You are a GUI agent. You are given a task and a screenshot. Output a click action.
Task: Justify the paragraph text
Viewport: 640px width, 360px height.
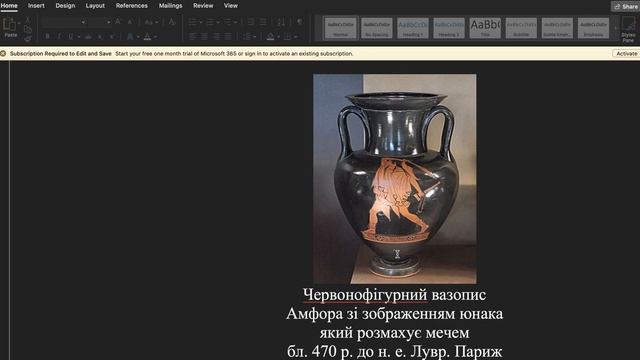click(x=228, y=37)
